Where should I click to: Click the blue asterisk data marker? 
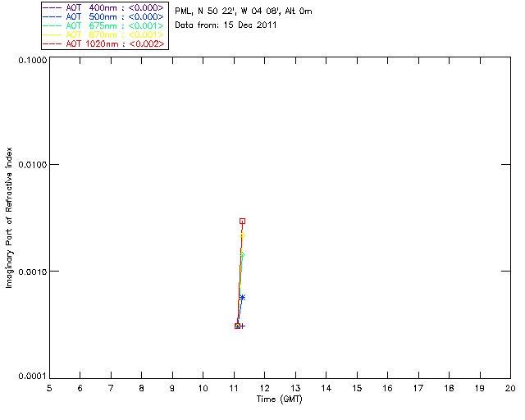coord(243,298)
